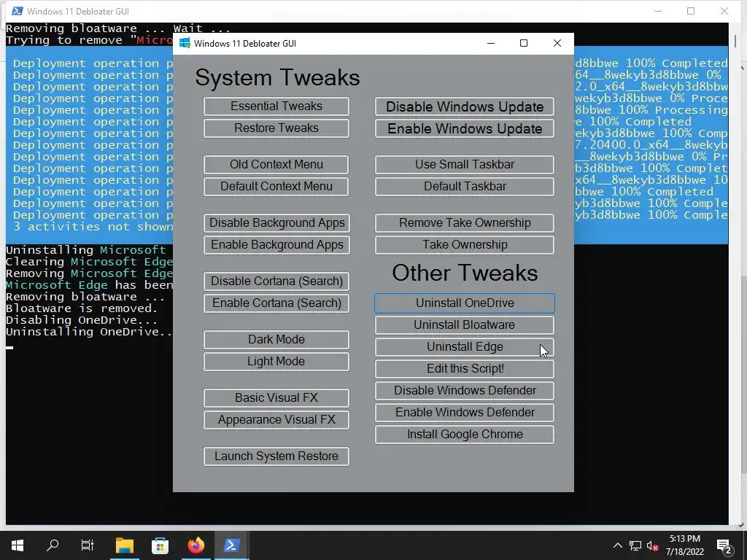Apply Appearance Visual FX
Screen dimensions: 747x560
[x=276, y=419]
